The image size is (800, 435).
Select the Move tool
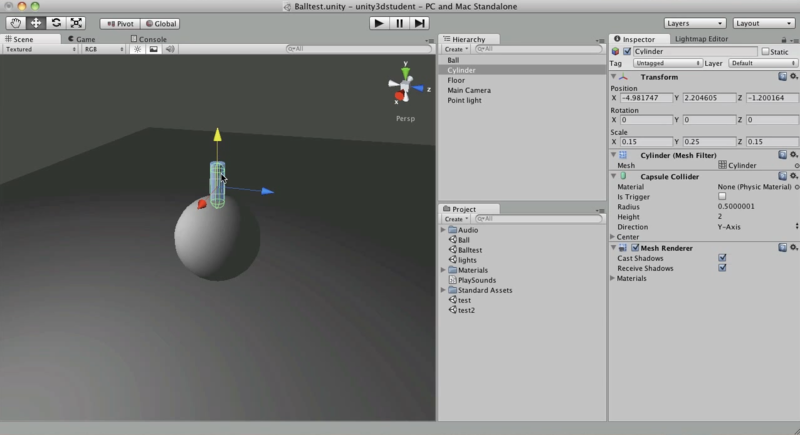(x=36, y=23)
